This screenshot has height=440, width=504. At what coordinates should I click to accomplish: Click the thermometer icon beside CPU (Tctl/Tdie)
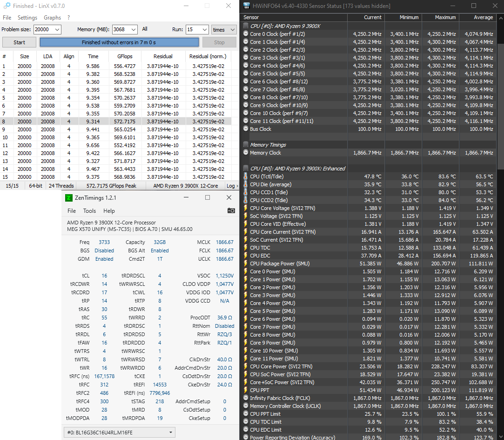pyautogui.click(x=246, y=176)
